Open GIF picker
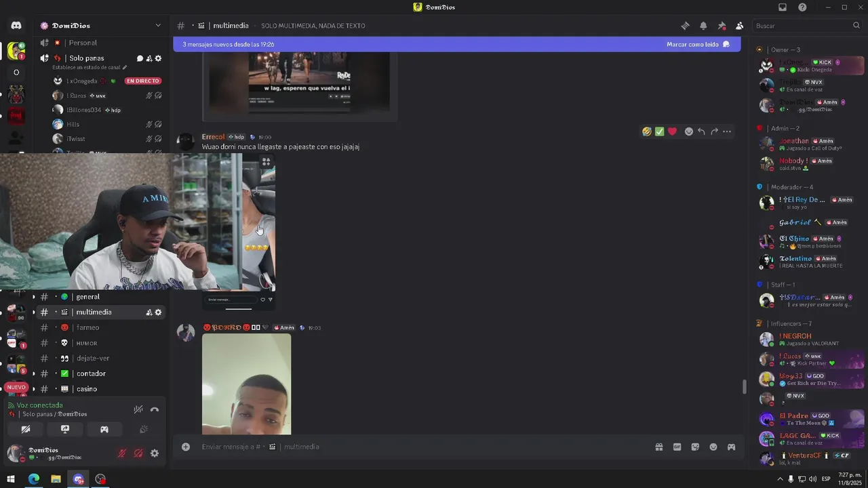This screenshot has height=488, width=868. click(x=677, y=447)
